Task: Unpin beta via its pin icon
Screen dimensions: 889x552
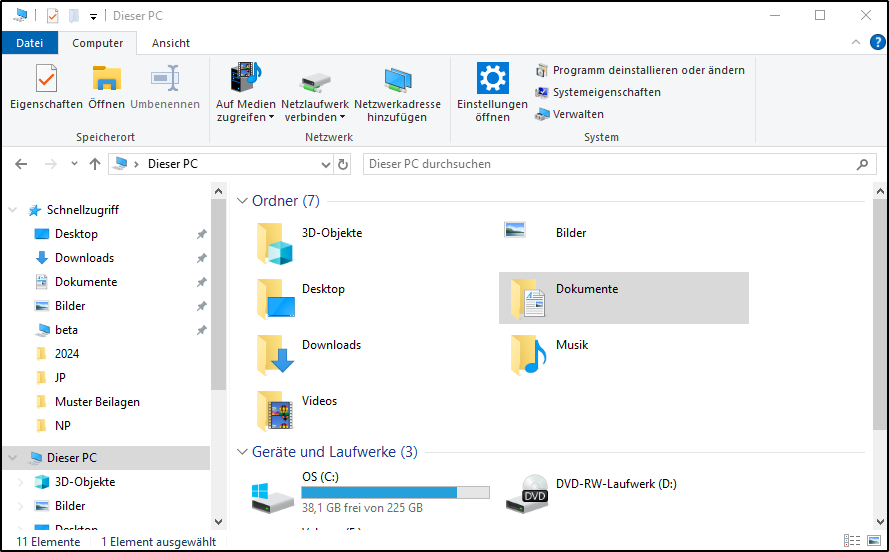Action: pyautogui.click(x=201, y=330)
